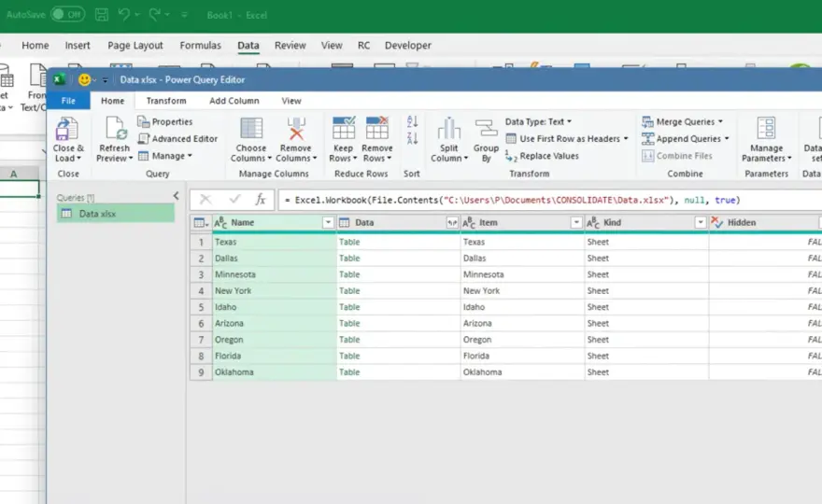
Task: Click the formula bar cancel X icon
Action: pyautogui.click(x=205, y=200)
